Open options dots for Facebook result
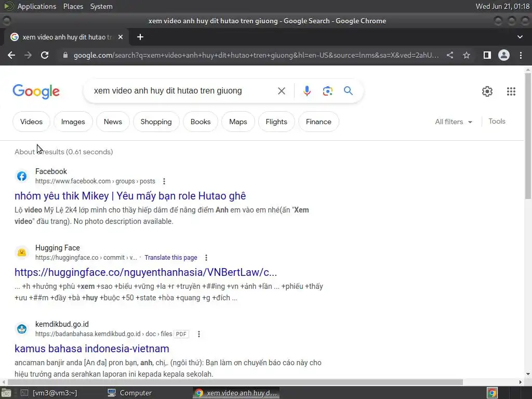532x399 pixels. (164, 181)
